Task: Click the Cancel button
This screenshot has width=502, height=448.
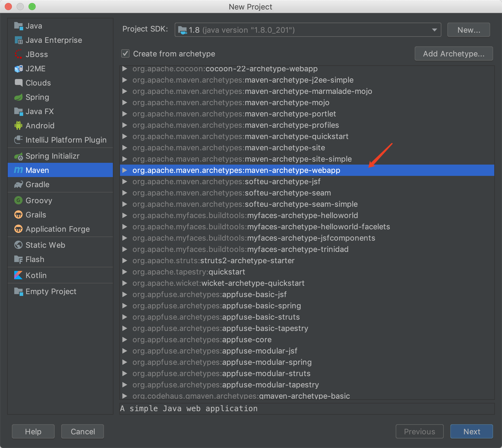Action: click(x=83, y=431)
